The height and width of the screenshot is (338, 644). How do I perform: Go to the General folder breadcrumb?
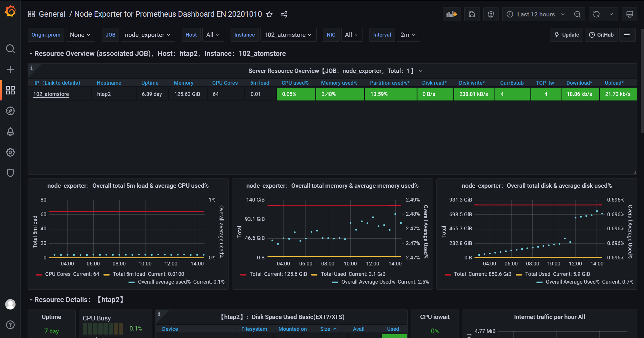tap(52, 14)
